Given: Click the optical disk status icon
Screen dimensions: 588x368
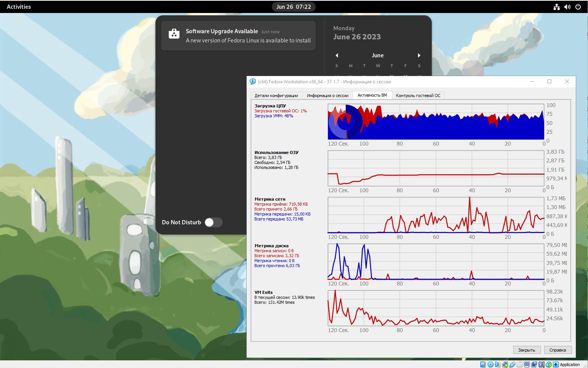Looking at the screenshot, I should click(490, 365).
